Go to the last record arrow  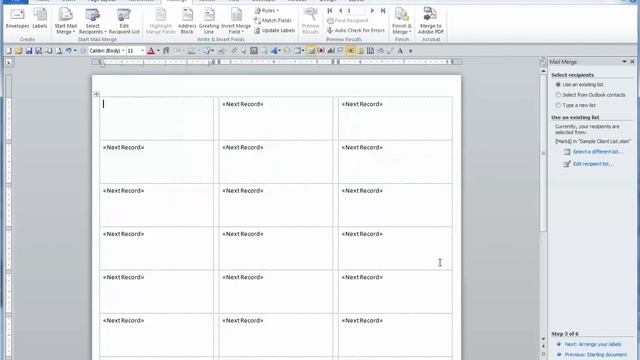382,11
